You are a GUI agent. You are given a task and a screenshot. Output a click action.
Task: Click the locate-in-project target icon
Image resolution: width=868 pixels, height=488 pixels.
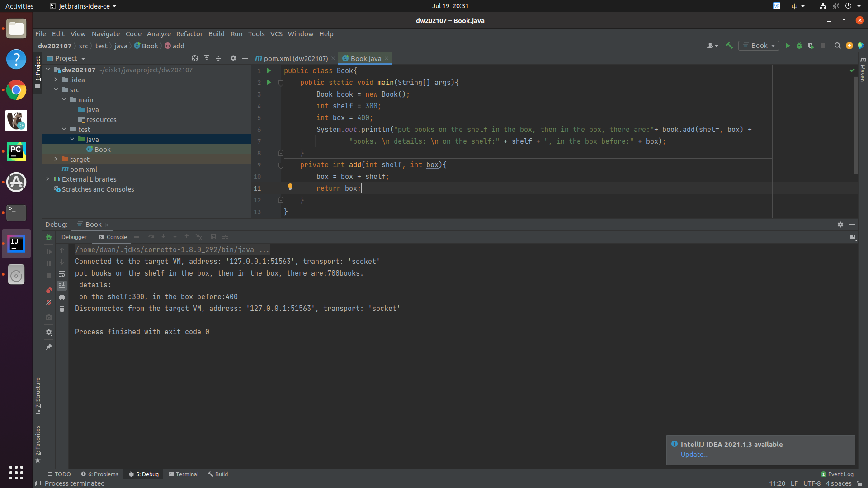[x=195, y=58]
